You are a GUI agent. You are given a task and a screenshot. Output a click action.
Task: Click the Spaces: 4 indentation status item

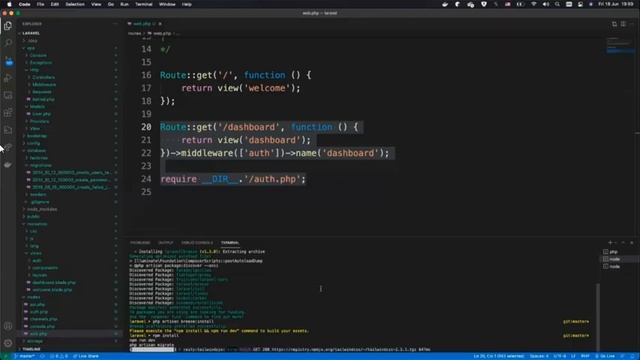coord(539,356)
